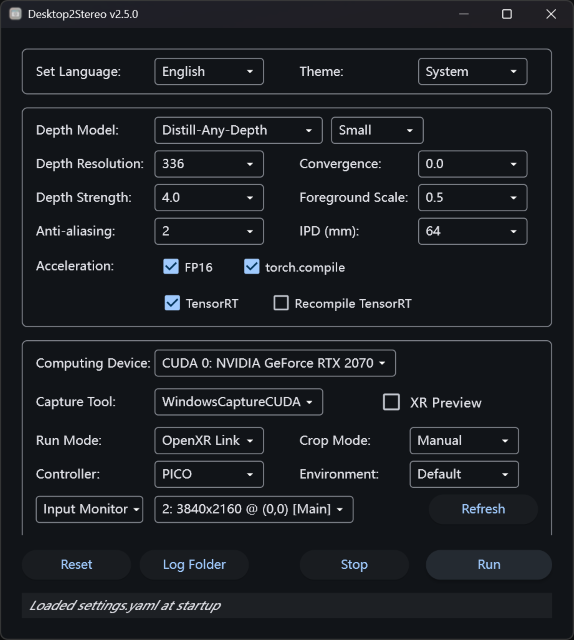Open the Input Monitor source type dropdown
The width and height of the screenshot is (574, 640).
(89, 509)
